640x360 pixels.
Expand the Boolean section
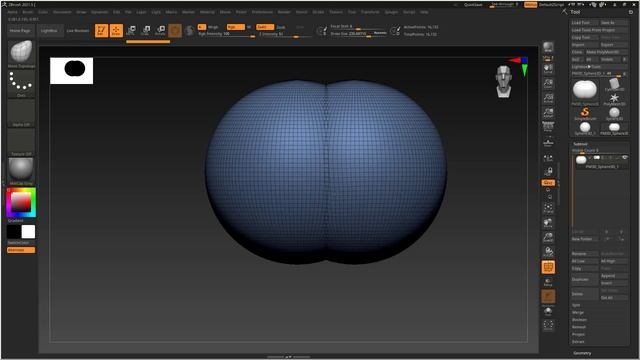point(579,320)
